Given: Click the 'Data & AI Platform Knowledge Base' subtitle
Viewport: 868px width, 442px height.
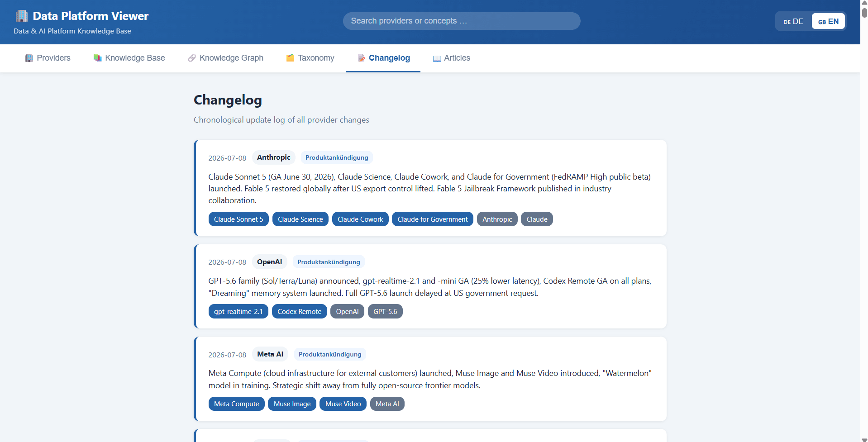Looking at the screenshot, I should click(x=72, y=31).
